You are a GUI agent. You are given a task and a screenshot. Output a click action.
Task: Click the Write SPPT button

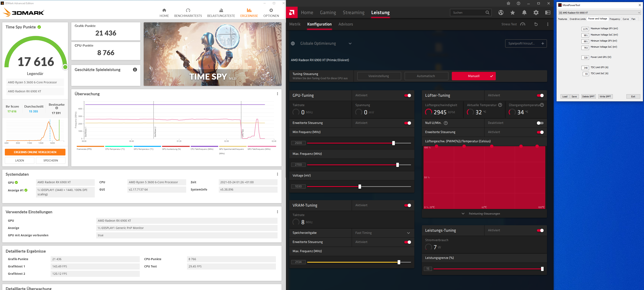605,96
